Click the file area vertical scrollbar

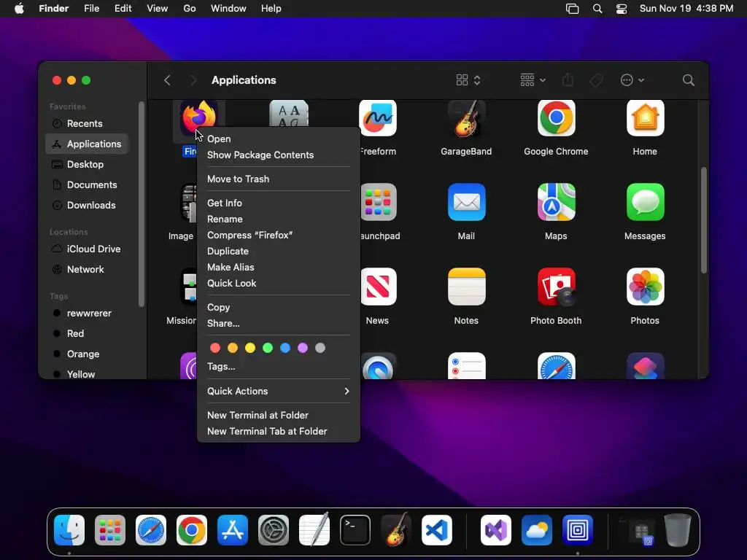[704, 220]
